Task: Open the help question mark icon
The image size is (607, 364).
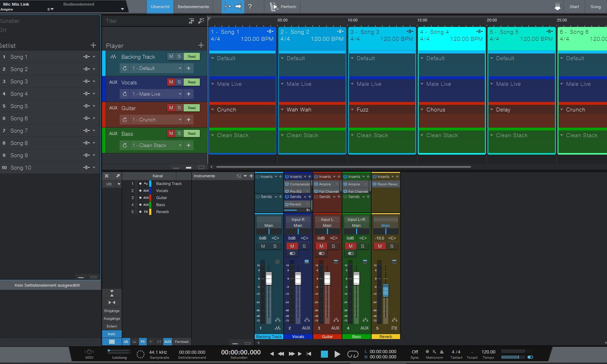Action: click(250, 7)
